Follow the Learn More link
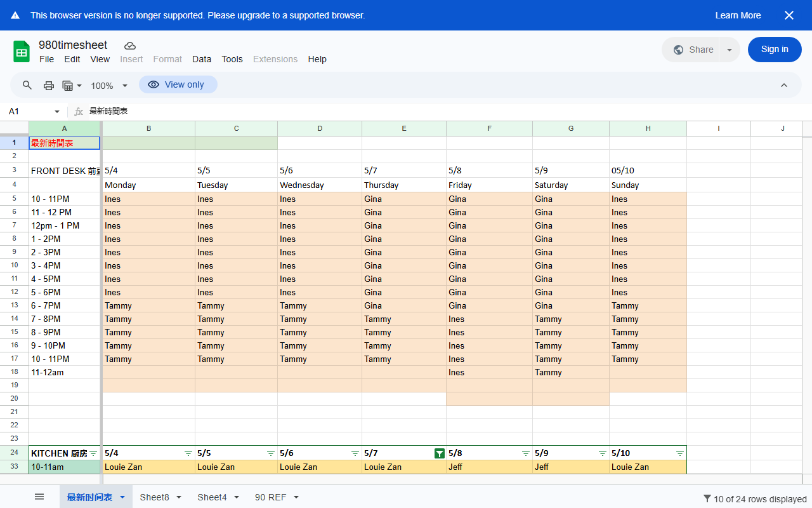This screenshot has height=508, width=812. (738, 15)
